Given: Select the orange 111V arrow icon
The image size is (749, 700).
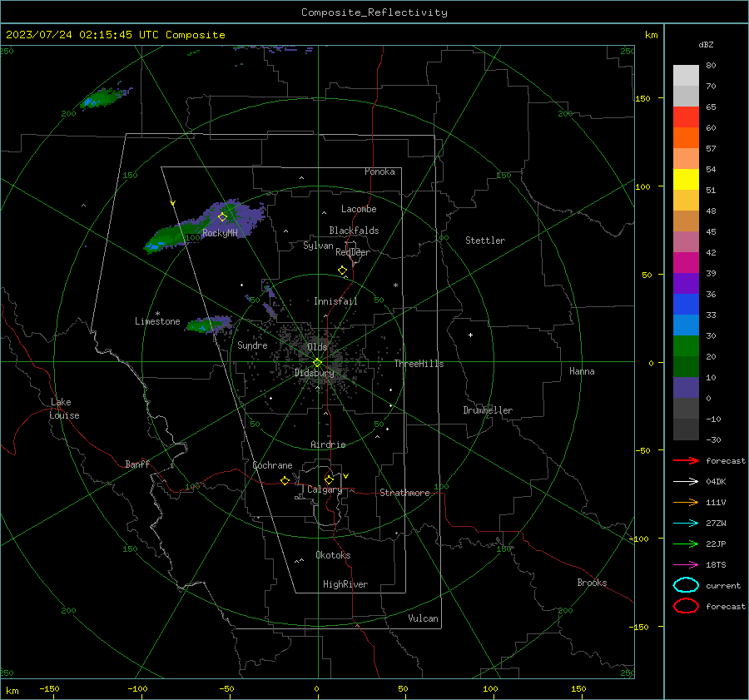Looking at the screenshot, I should (686, 502).
